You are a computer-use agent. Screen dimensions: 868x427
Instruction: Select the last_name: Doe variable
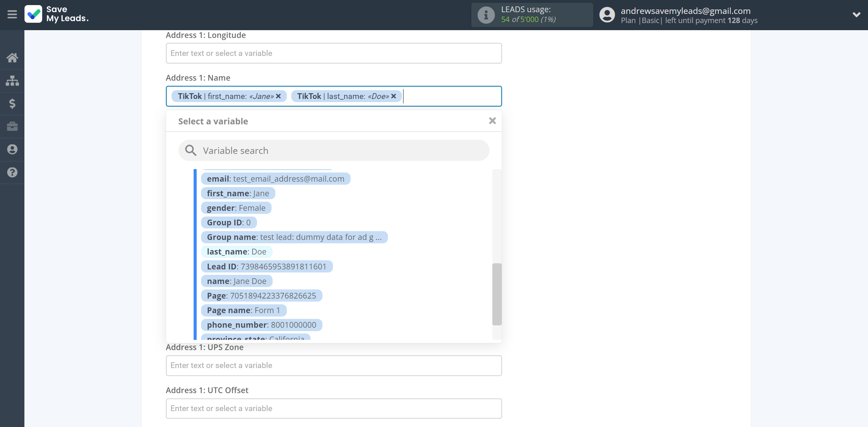pyautogui.click(x=237, y=252)
